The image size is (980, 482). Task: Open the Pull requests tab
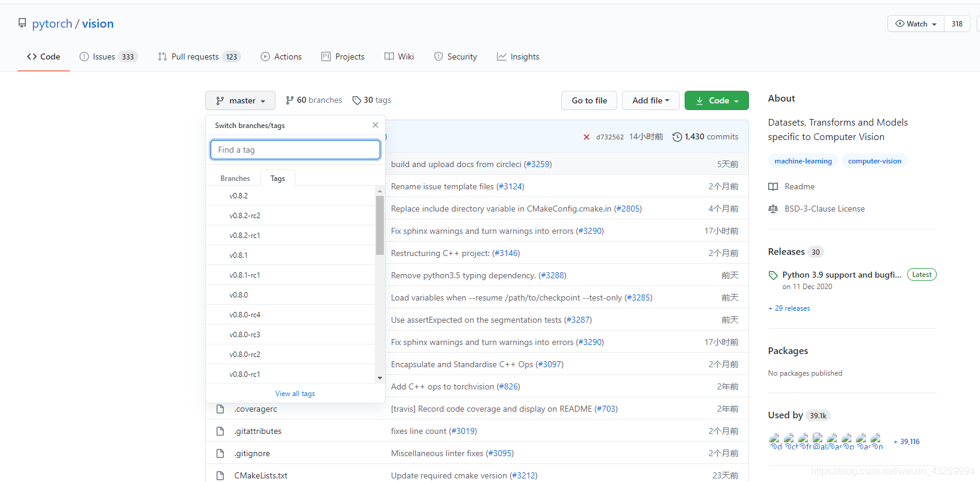coord(199,56)
